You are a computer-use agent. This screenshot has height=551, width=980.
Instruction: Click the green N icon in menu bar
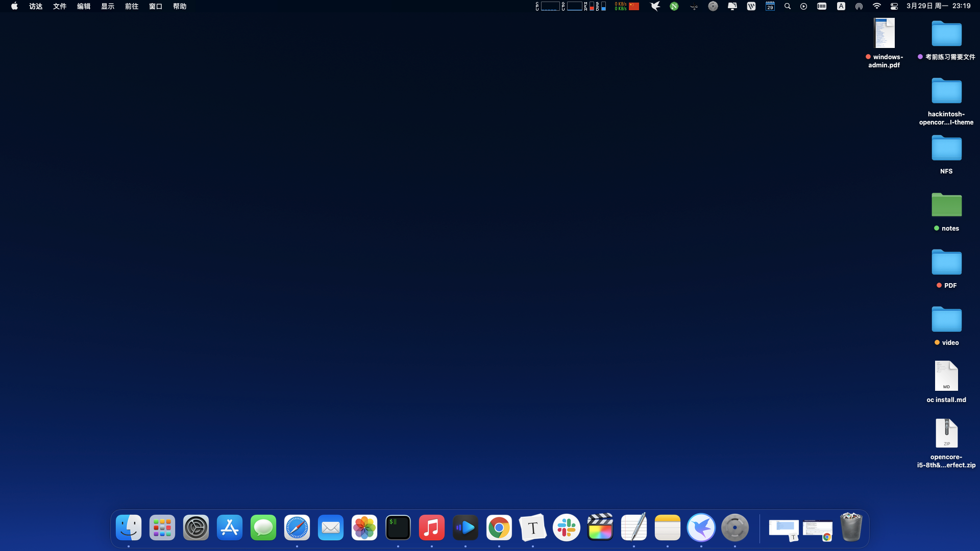[674, 6]
